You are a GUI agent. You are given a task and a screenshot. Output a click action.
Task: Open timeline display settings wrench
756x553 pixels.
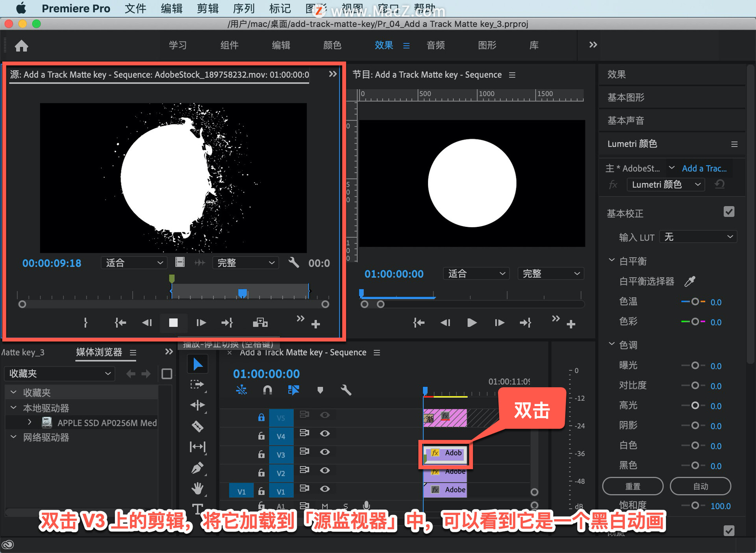click(x=346, y=390)
